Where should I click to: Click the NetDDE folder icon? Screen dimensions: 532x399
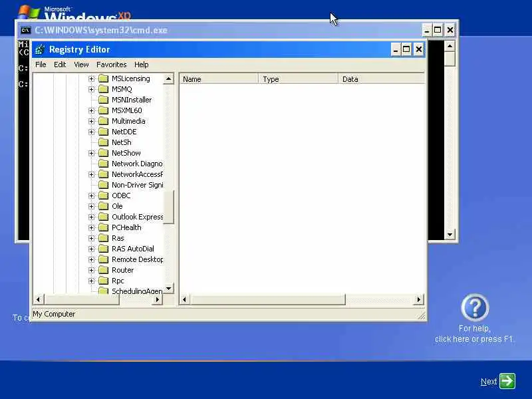click(x=103, y=132)
